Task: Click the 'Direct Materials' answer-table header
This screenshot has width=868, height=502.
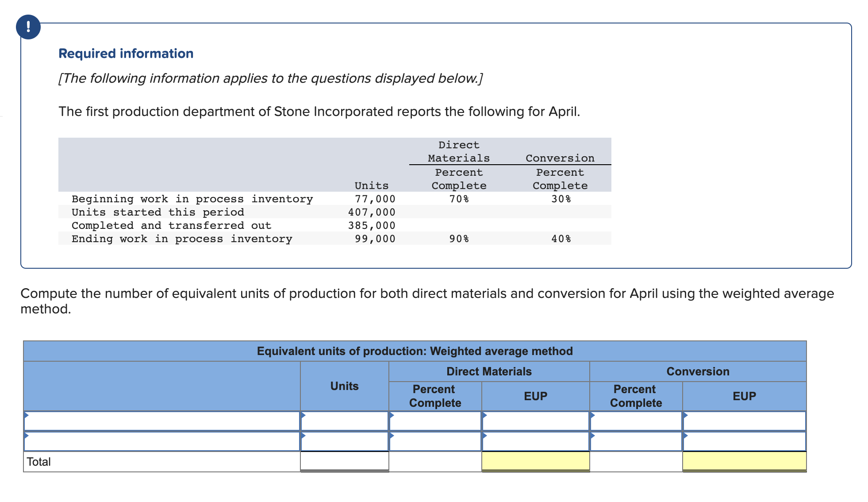Action: (x=489, y=371)
